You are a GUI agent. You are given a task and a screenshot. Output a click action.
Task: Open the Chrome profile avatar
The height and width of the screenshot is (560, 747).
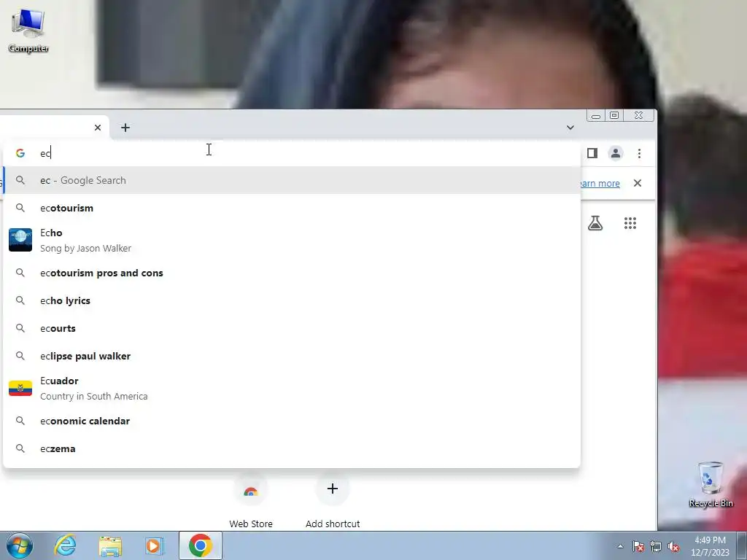point(616,153)
